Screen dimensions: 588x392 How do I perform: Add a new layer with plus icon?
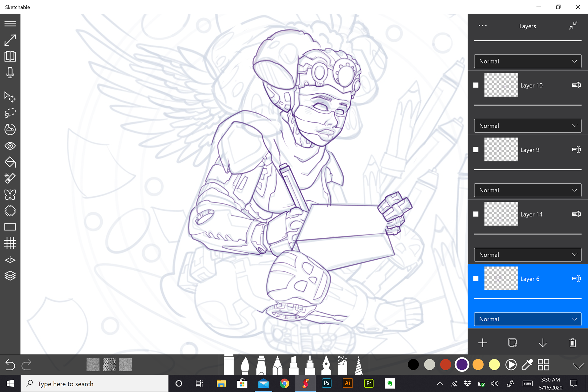pos(483,343)
